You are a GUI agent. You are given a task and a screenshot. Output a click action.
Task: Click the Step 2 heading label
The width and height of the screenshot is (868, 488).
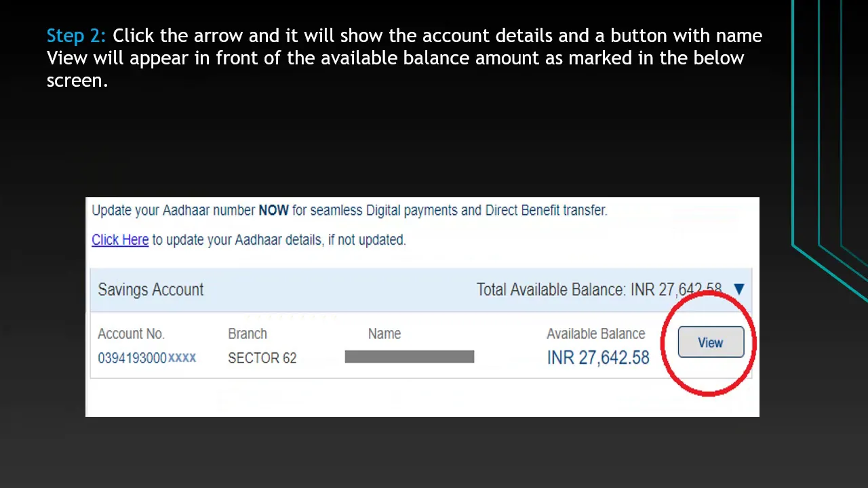[x=76, y=36]
